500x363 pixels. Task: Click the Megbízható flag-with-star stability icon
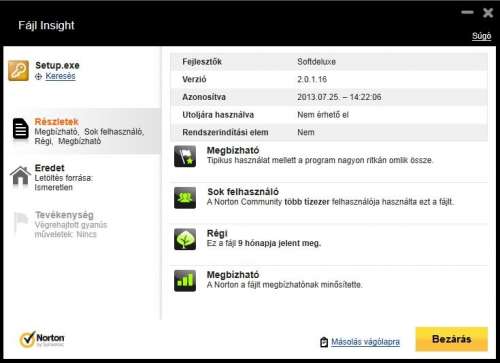[x=185, y=156]
